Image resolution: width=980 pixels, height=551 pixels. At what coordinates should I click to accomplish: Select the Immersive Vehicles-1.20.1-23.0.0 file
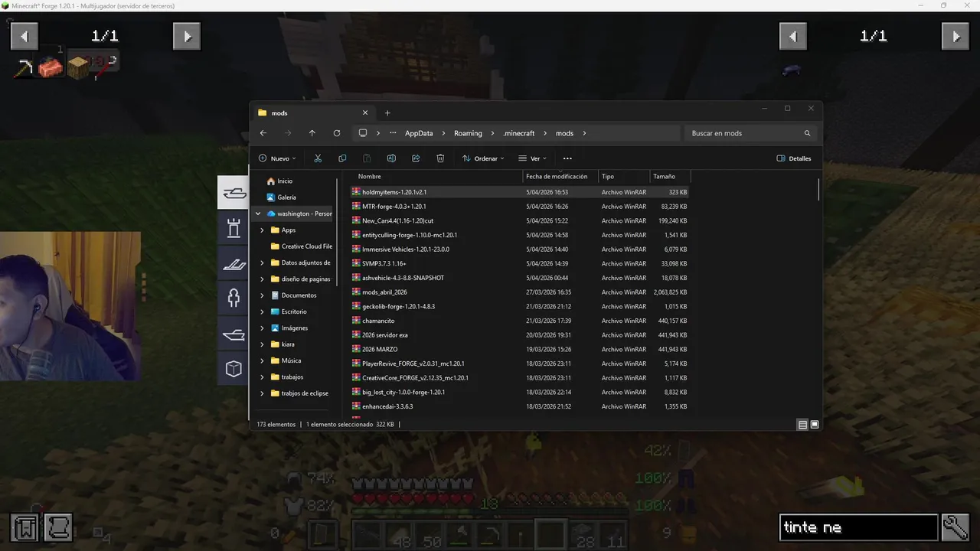coord(519,249)
